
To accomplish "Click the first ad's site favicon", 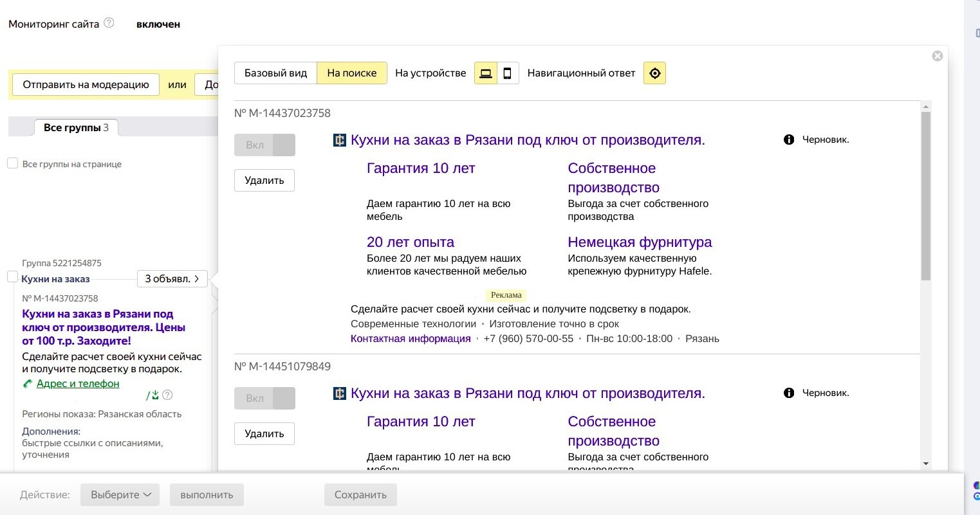I will pyautogui.click(x=339, y=140).
